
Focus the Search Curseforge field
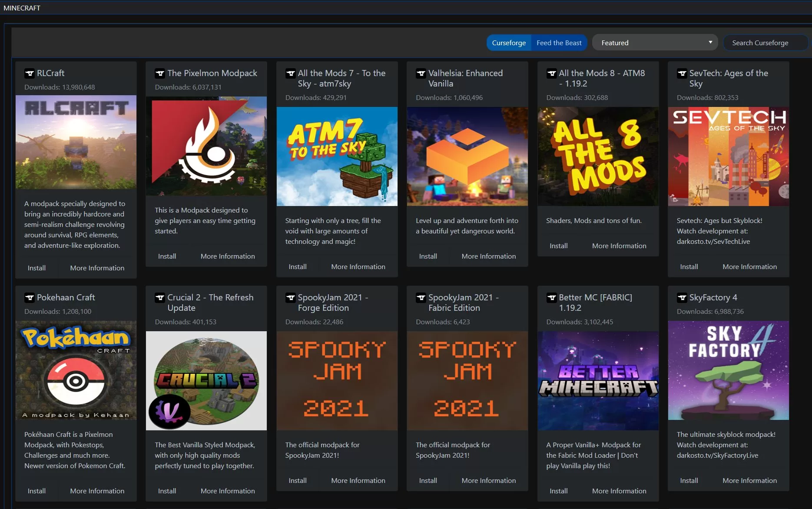766,43
